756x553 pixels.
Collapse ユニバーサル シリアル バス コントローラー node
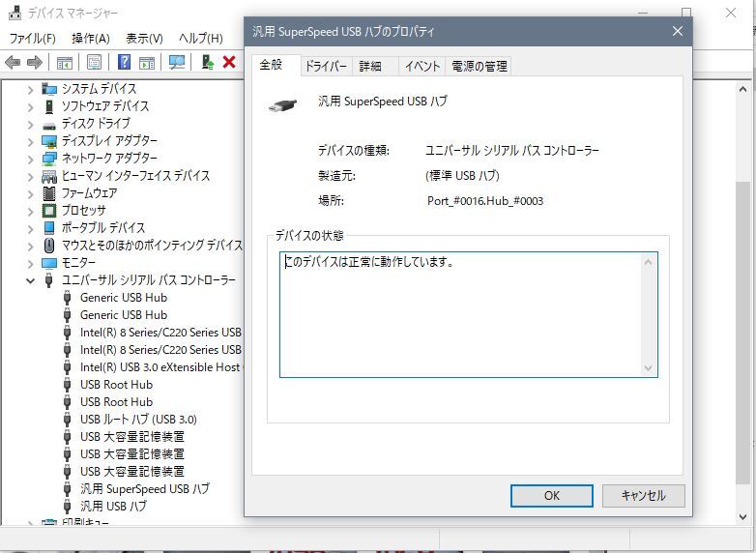pyautogui.click(x=30, y=280)
